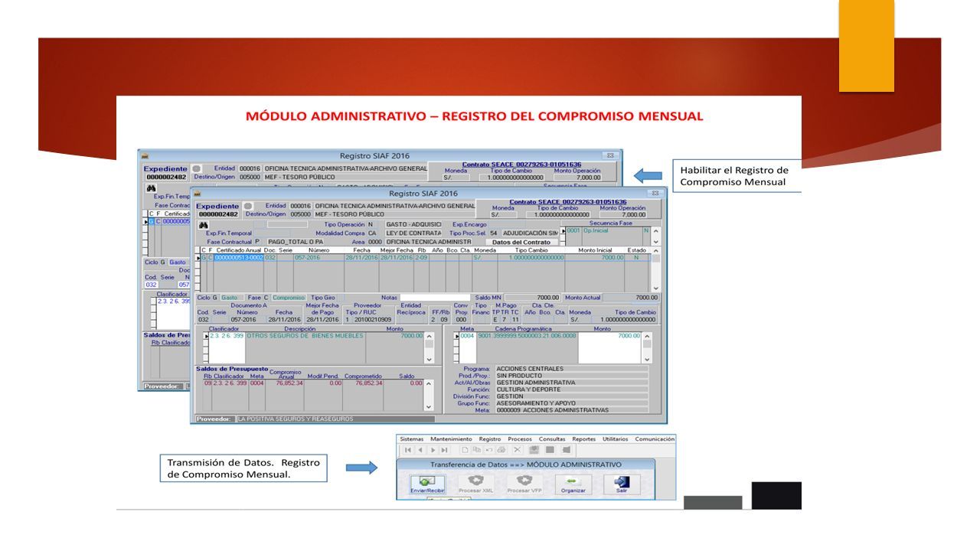This screenshot has width=980, height=551.
Task: Click Meta value 0000009 ACCIONES ADMINISTRATIVAS
Action: pyautogui.click(x=572, y=410)
